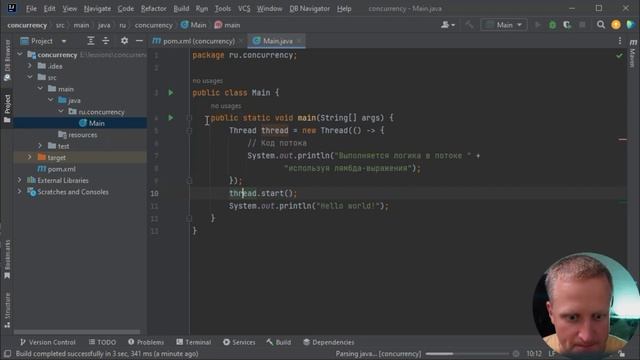Close the Main.java tab
The image size is (640, 360).
click(299, 41)
